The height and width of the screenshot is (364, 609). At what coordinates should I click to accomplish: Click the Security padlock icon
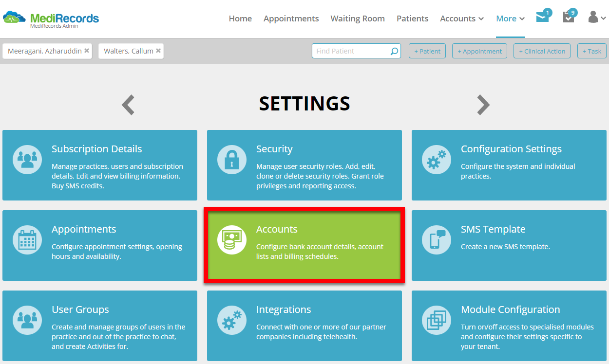point(232,159)
